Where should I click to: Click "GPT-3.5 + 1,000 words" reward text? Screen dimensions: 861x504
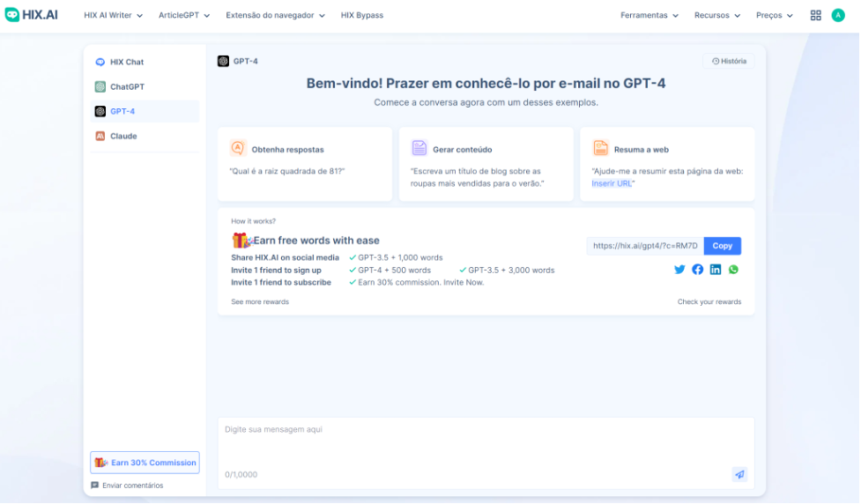click(x=400, y=257)
